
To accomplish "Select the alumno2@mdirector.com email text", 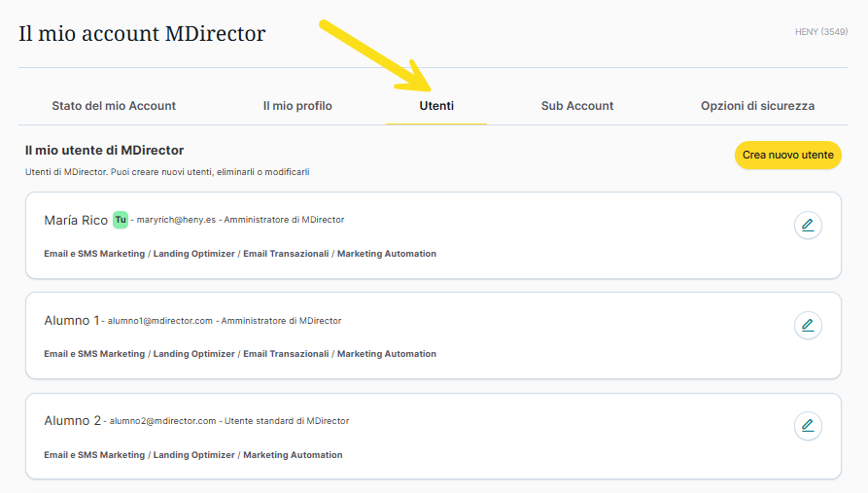I will coord(161,421).
